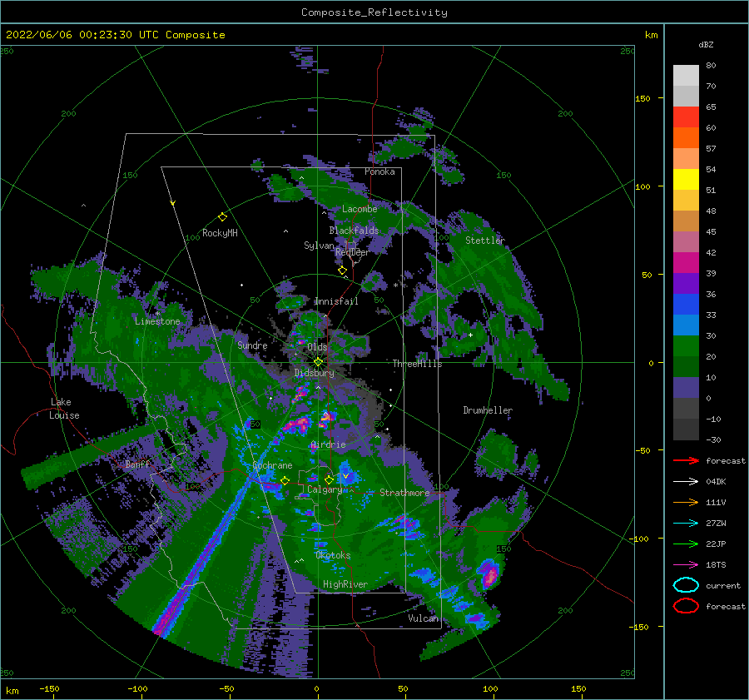Viewport: 749px width, 700px height.
Task: Click the -100 tick label on vertical axis
Action: (640, 539)
